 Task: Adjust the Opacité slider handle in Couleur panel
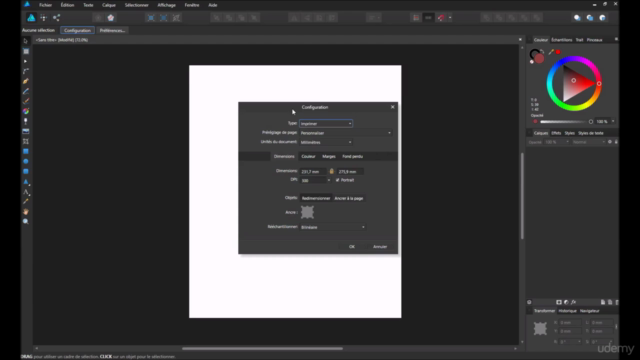[591, 122]
